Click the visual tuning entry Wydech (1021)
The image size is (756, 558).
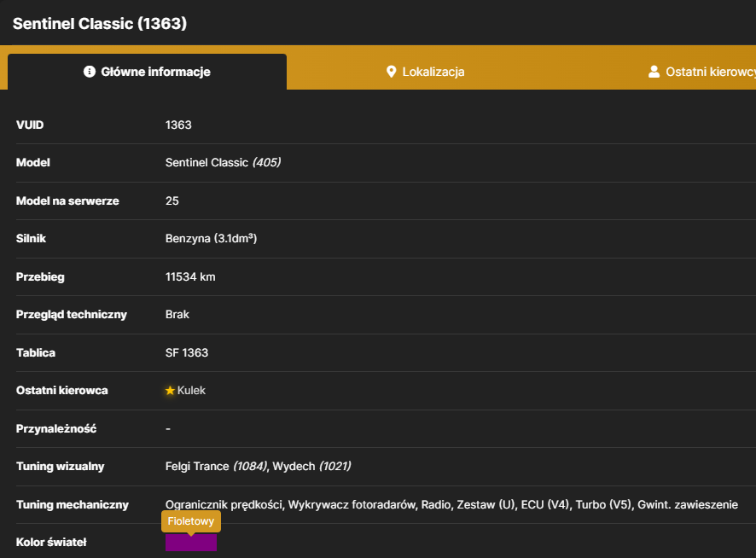pyautogui.click(x=312, y=467)
